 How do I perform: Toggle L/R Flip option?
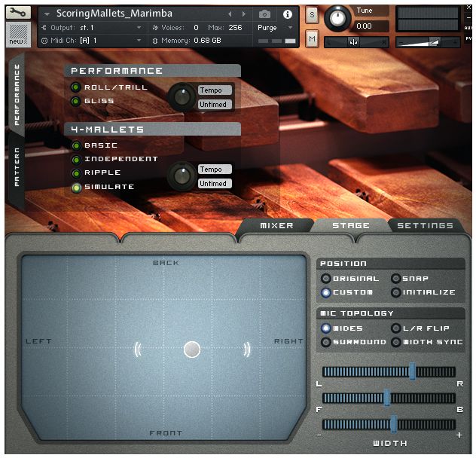395,328
